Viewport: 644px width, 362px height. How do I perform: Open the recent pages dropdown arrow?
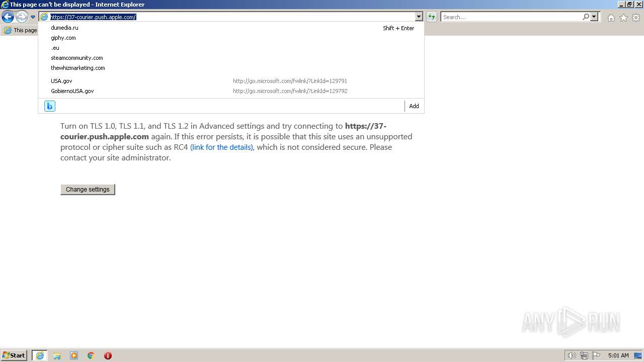(33, 17)
